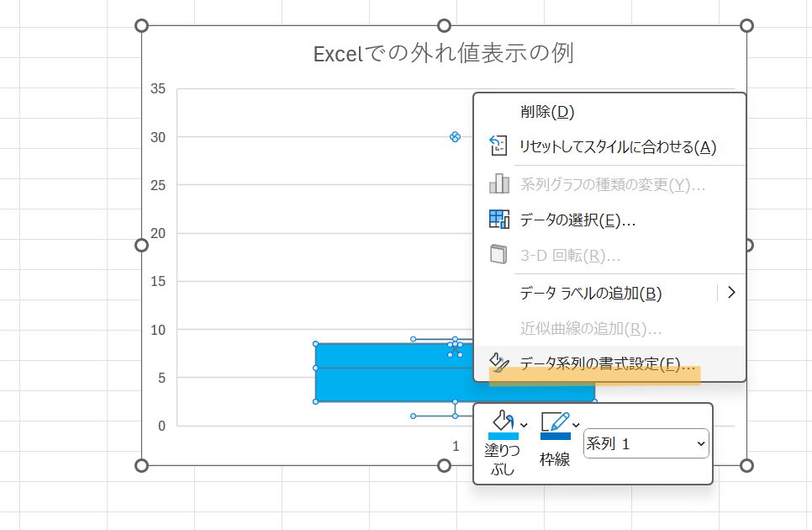The image size is (812, 530).
Task: Open the 枠線 dropdown arrow
Action: click(577, 424)
